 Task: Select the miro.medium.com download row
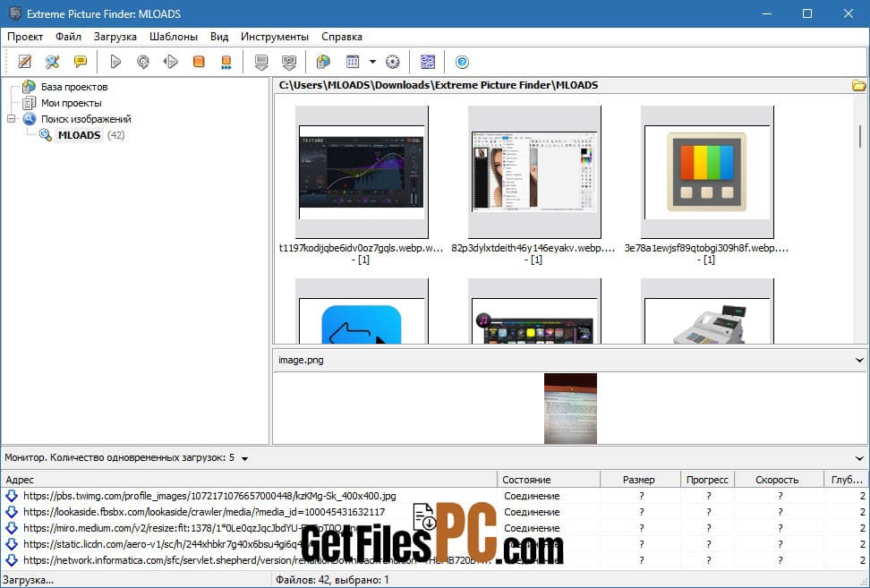pos(435,528)
